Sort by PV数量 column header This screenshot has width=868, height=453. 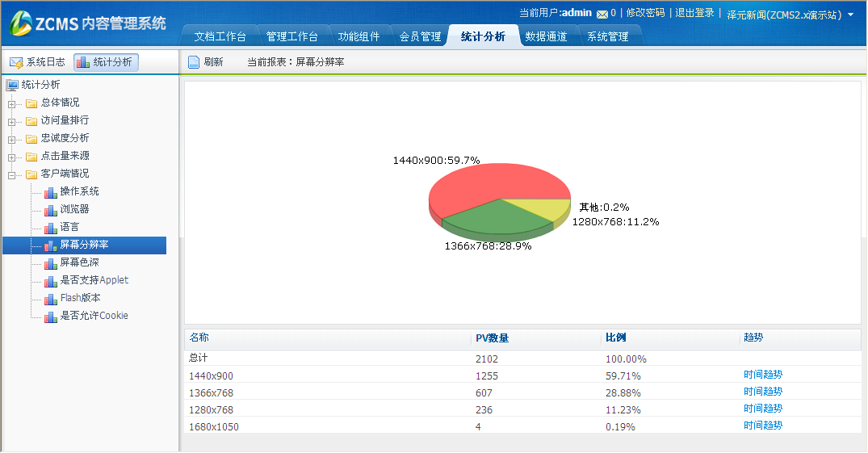pyautogui.click(x=492, y=338)
